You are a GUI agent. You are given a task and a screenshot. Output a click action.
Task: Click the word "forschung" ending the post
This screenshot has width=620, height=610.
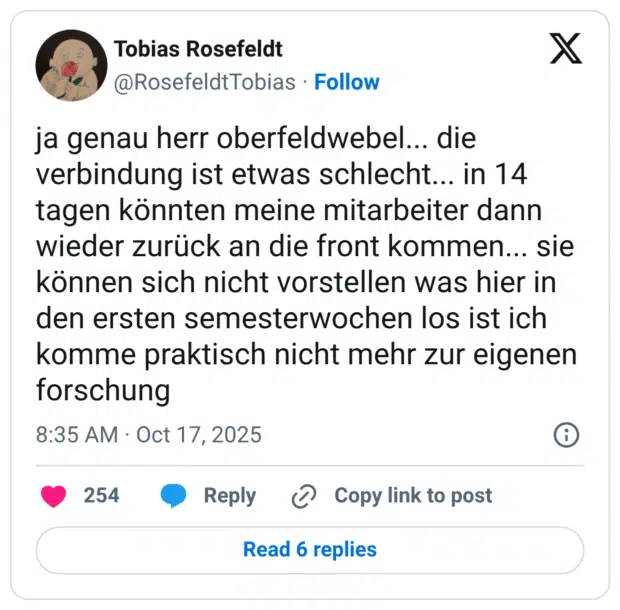[102, 391]
